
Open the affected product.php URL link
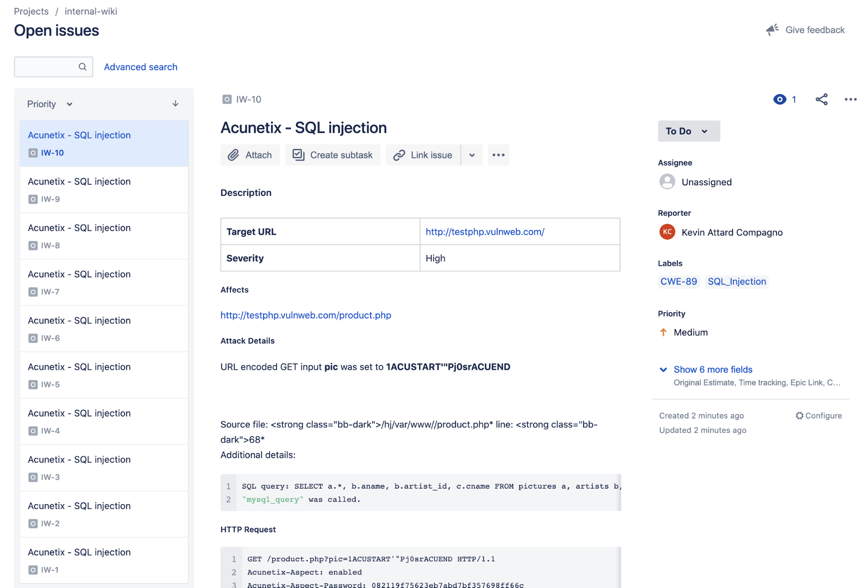pyautogui.click(x=306, y=315)
